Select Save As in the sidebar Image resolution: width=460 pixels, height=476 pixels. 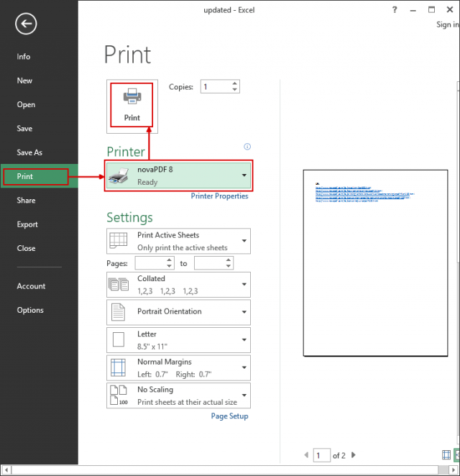(x=29, y=152)
